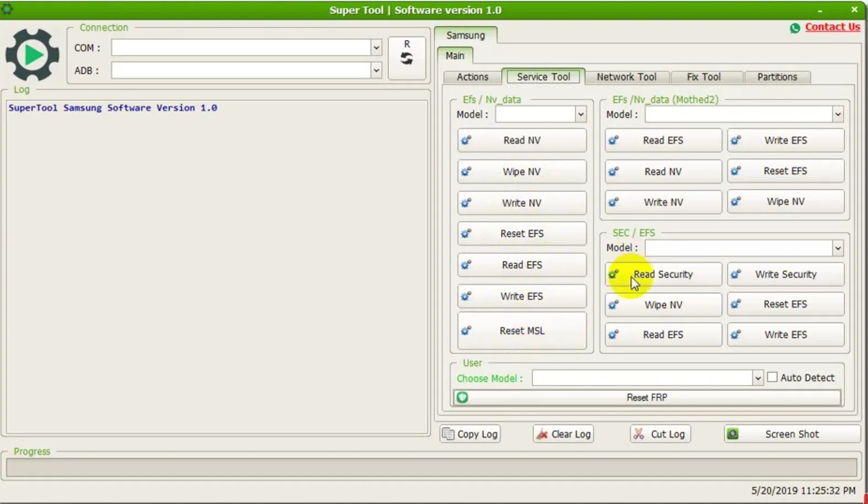
Task: Click gear icon on Efs/Nv_data Wipe NV
Action: [x=466, y=171]
